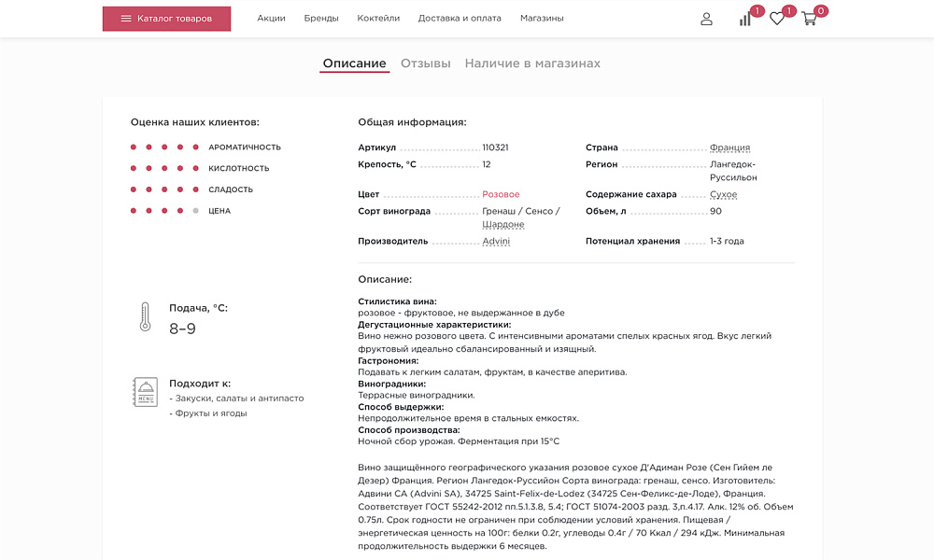Switch to the Отзывы tab
934x560 pixels.
click(428, 63)
